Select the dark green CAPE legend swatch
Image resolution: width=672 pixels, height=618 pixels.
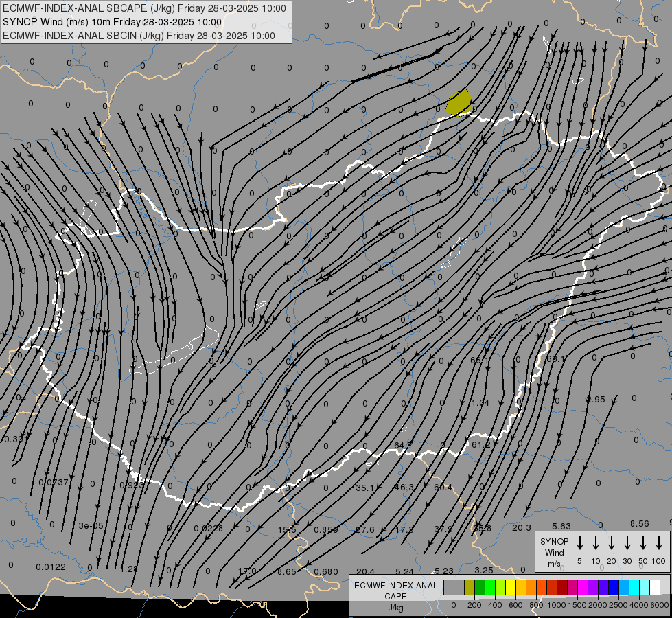(480, 588)
